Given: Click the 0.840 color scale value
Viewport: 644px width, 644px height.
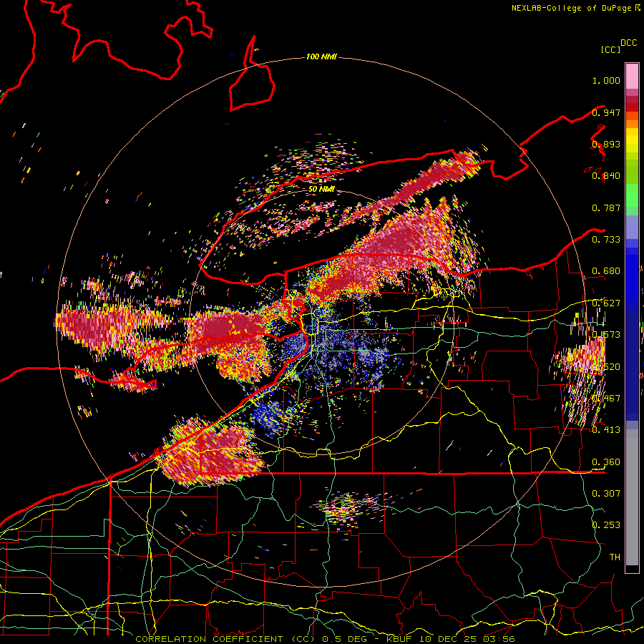Looking at the screenshot, I should pos(606,176).
